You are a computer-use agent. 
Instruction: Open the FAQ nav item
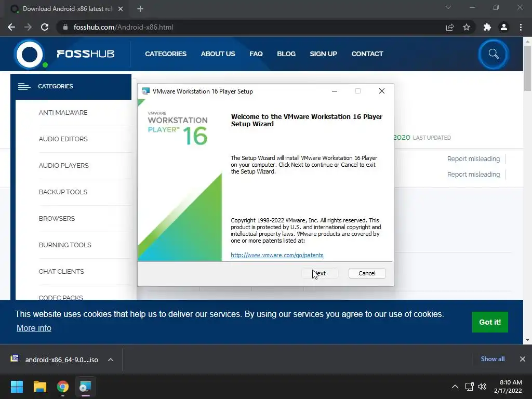click(x=256, y=54)
